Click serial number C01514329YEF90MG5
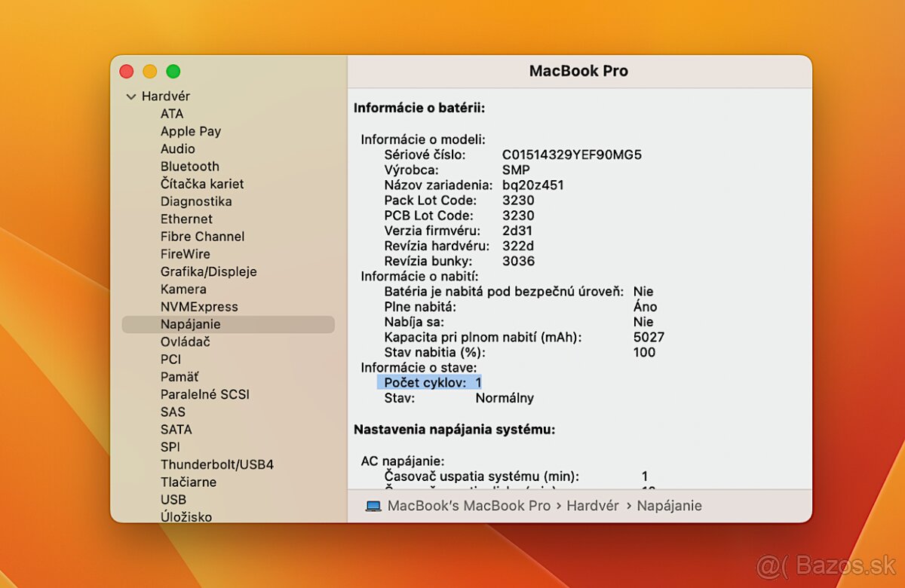 pos(572,155)
